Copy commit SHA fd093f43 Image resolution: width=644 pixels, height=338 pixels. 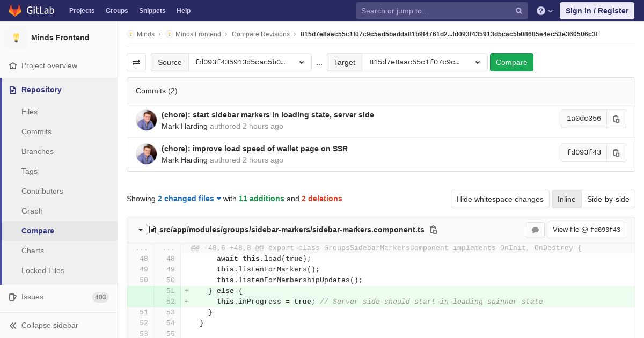pyautogui.click(x=616, y=152)
